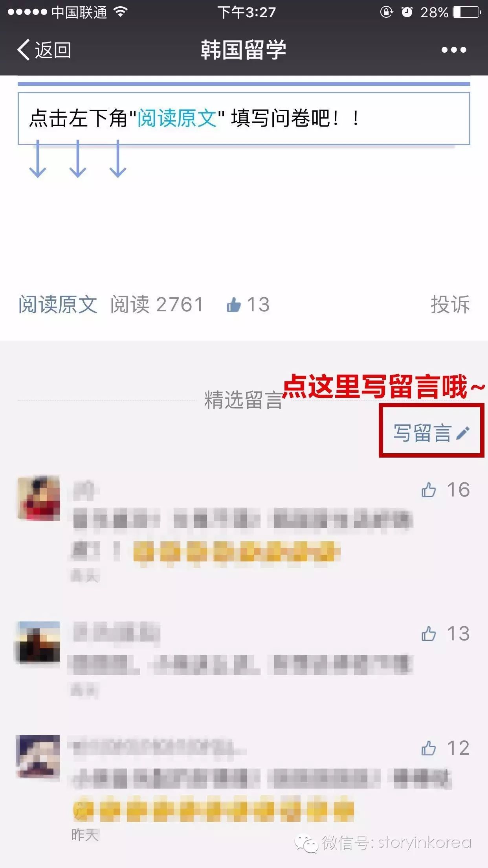Open the 阅读原文 link at the bottom left

pos(58,305)
